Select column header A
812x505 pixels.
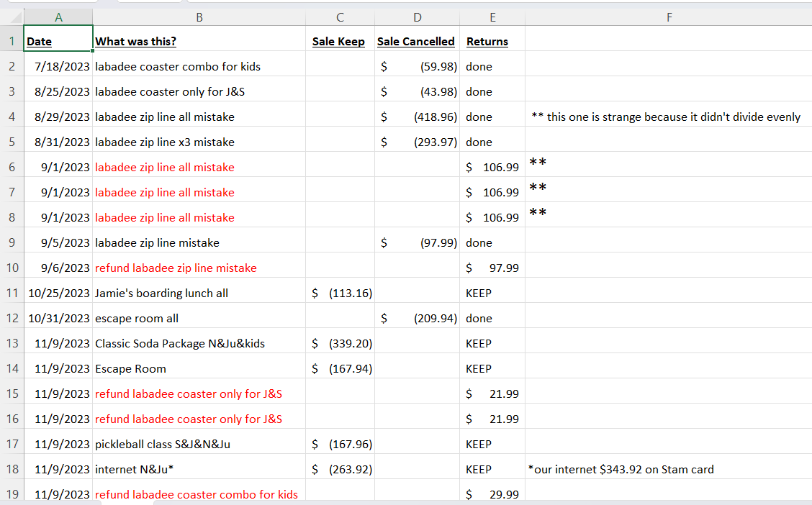[58, 14]
